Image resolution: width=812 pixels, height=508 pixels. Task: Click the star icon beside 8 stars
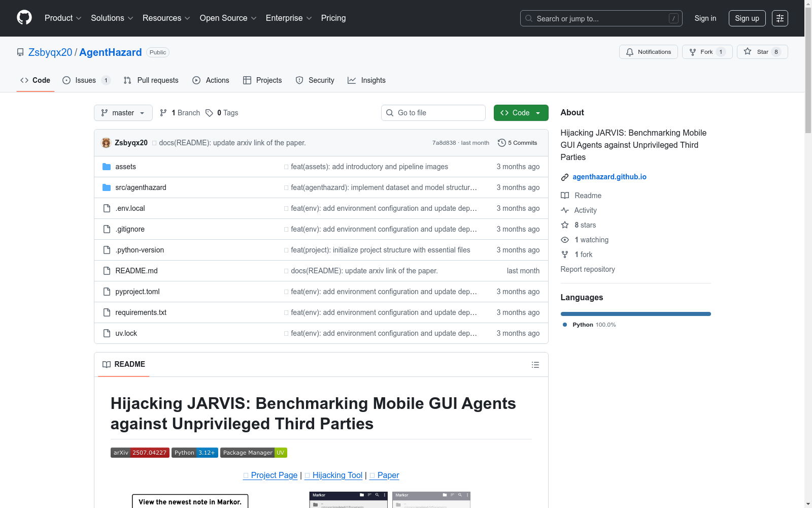coord(565,225)
